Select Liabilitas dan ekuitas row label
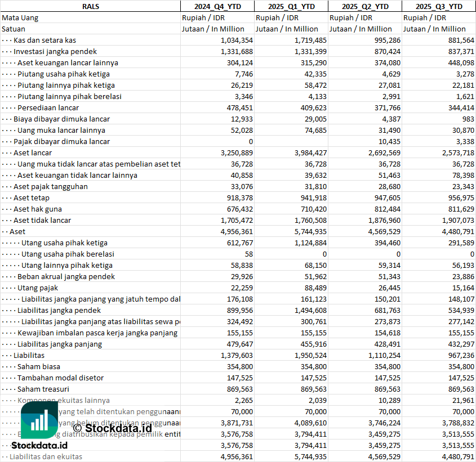 coord(46,456)
